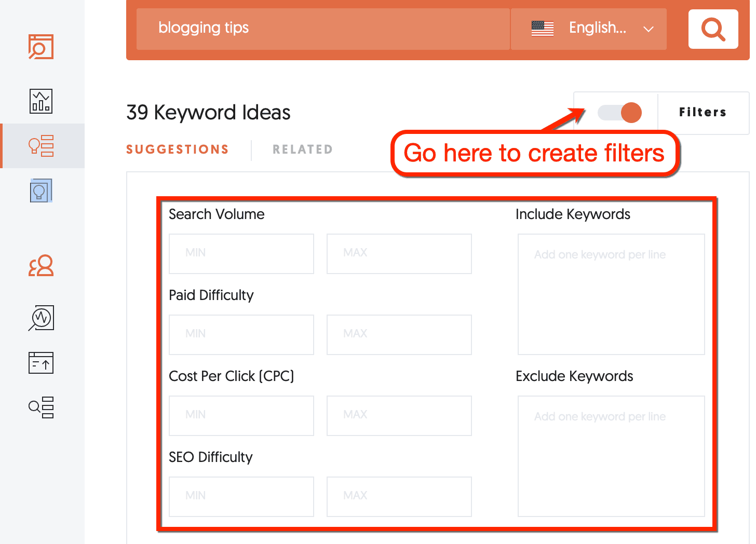Click the Top Pages sidebar icon

(x=41, y=363)
